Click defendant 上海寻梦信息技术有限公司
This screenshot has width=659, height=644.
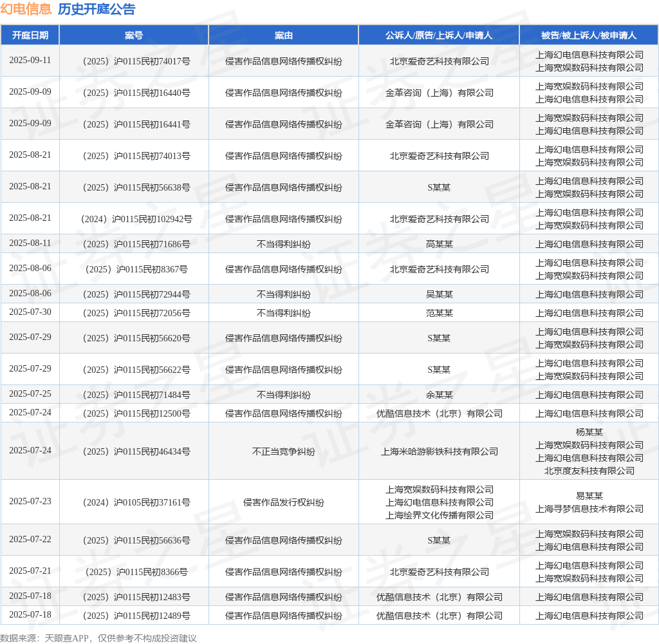(x=589, y=509)
